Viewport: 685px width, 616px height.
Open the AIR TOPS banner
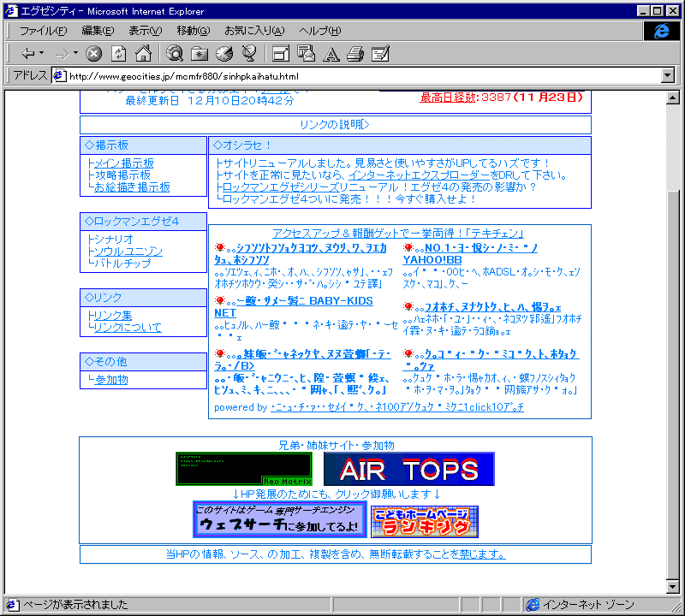(x=409, y=469)
